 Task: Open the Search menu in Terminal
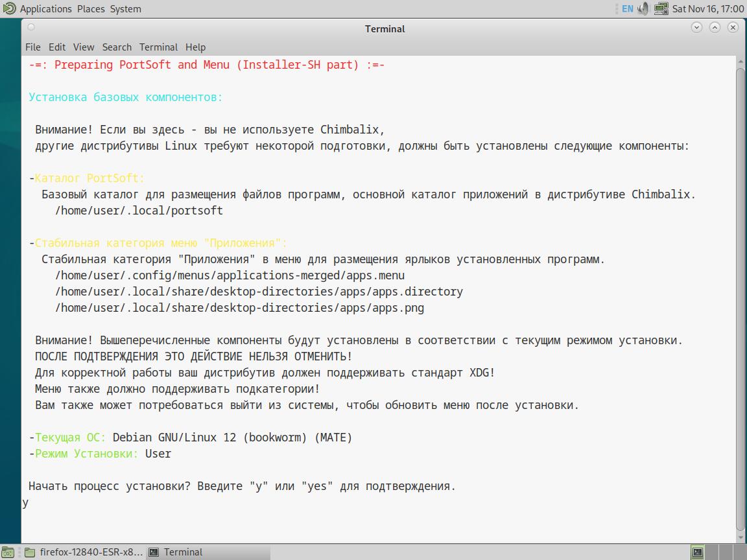[x=117, y=47]
